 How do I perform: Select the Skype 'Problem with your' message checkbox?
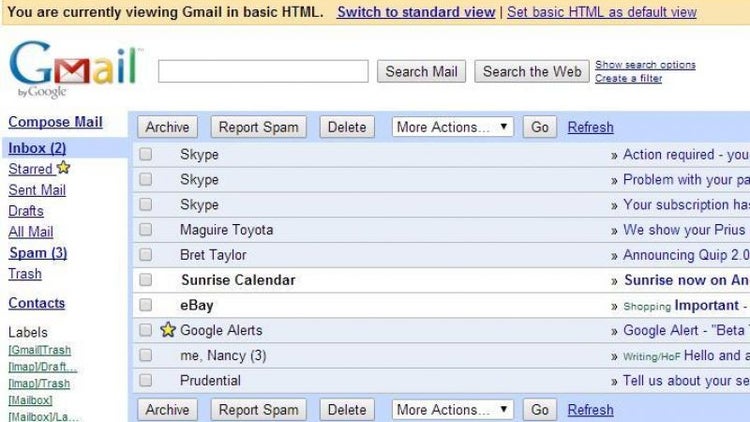pyautogui.click(x=145, y=179)
